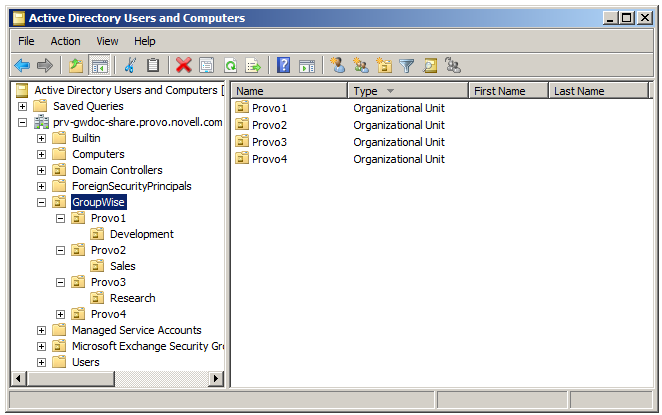662x415 pixels.
Task: Click the Find objects magnifier icon
Action: pyautogui.click(x=430, y=65)
